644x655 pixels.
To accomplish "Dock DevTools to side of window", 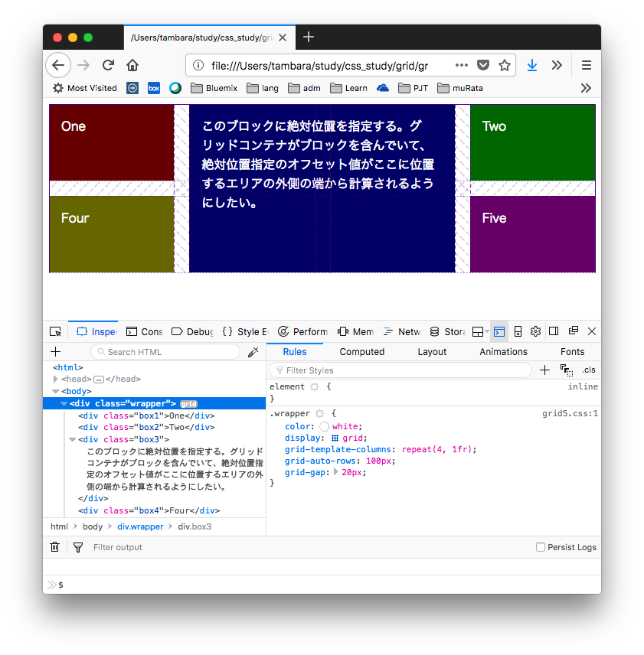I will (x=554, y=331).
